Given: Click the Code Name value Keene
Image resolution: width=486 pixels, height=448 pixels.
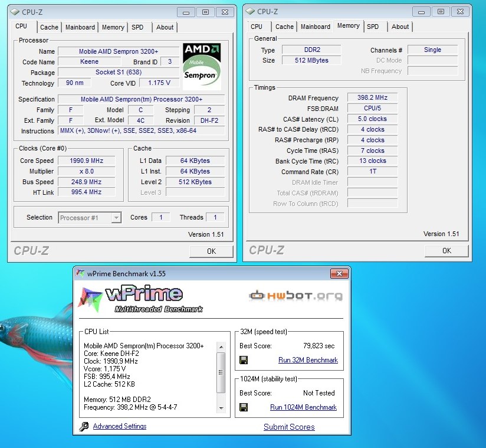Looking at the screenshot, I should coord(89,62).
